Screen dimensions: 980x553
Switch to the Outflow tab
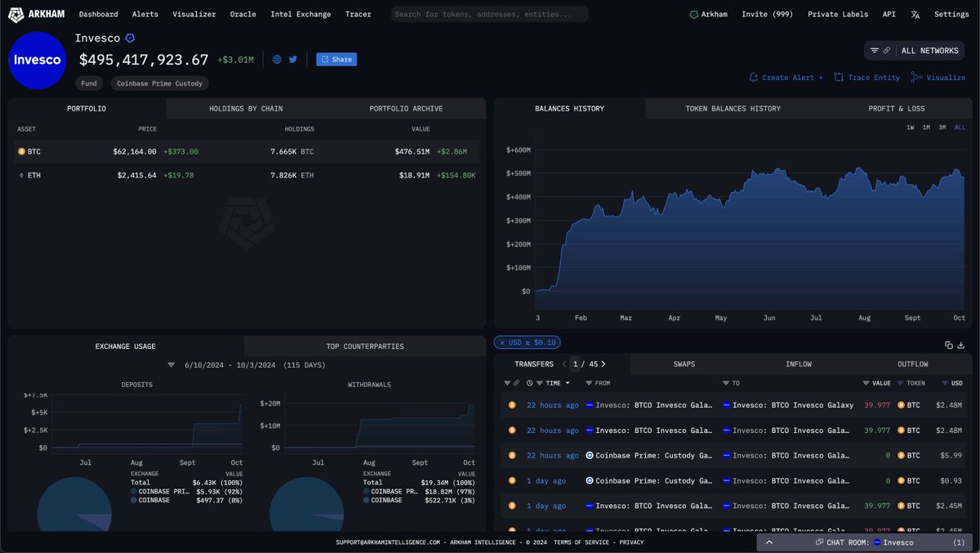click(913, 363)
